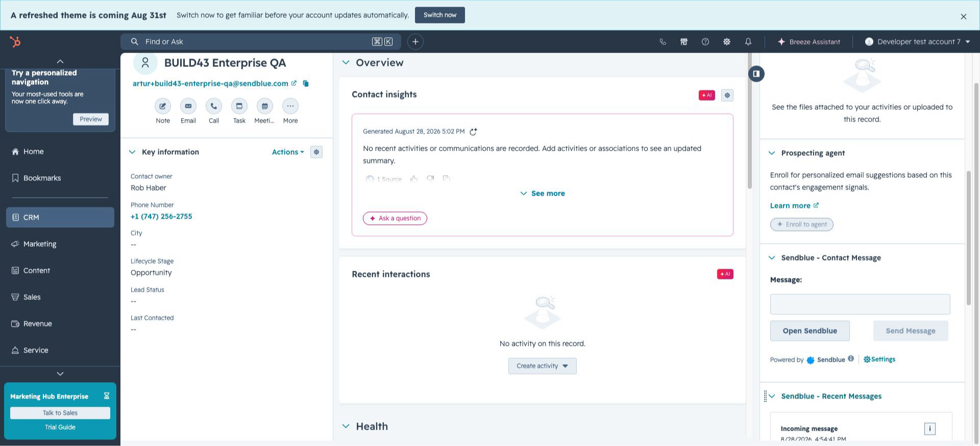Screen dimensions: 980x446
Task: Click thumbs down on insights summary
Action: (x=430, y=179)
